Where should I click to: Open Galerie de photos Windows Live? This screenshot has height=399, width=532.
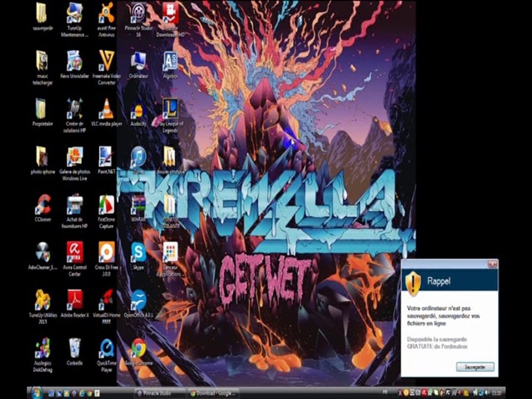[x=74, y=163]
